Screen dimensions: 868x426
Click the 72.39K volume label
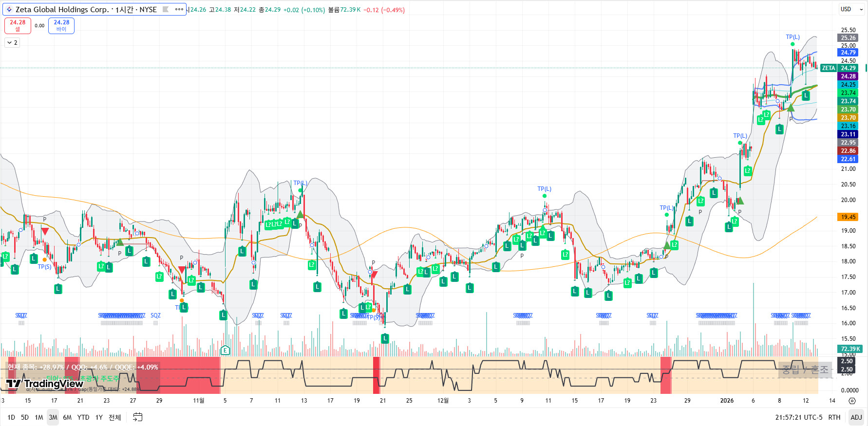[850, 349]
